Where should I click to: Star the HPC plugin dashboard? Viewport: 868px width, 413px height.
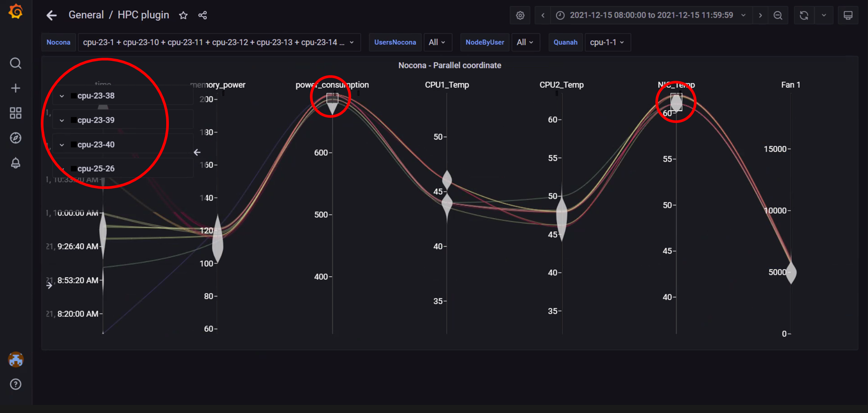pos(183,16)
